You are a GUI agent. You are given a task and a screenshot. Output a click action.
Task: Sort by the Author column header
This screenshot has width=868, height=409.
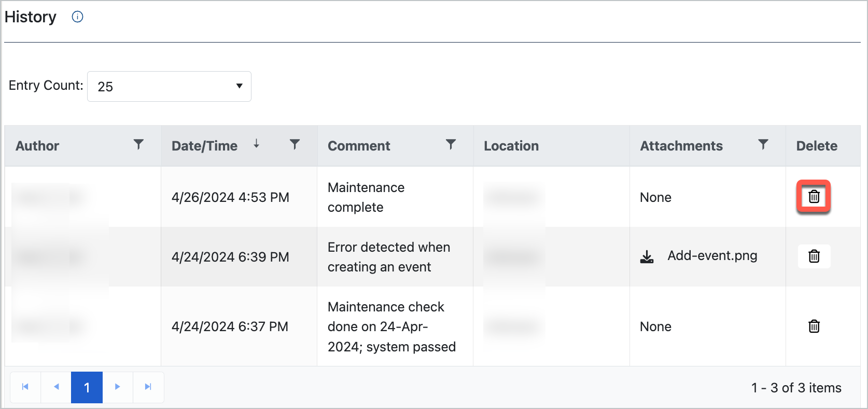pos(37,146)
